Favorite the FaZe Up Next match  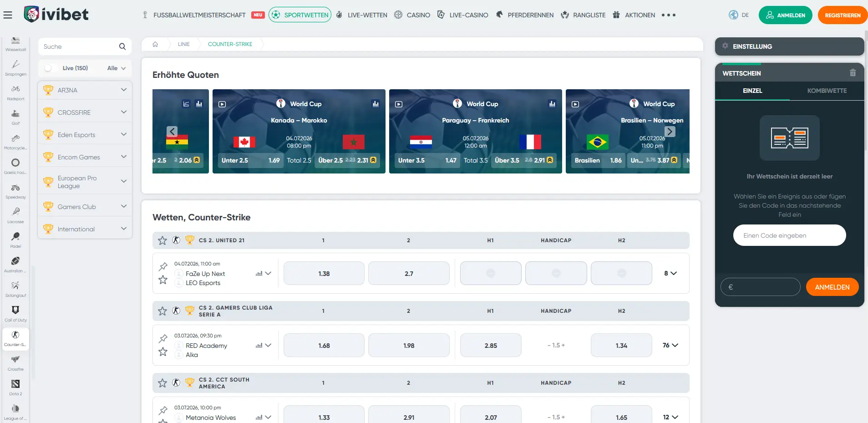163,280
